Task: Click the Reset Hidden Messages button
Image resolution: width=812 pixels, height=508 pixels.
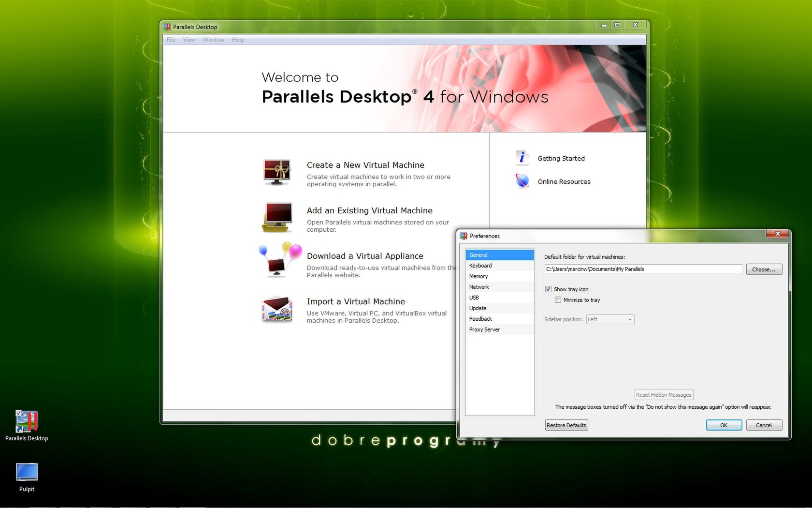Action: tap(664, 395)
